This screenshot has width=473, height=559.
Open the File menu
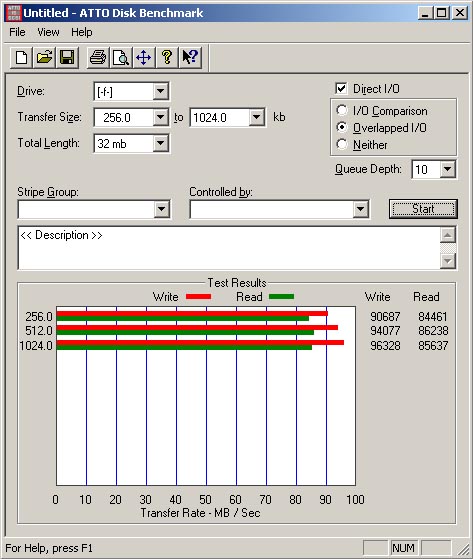click(17, 32)
